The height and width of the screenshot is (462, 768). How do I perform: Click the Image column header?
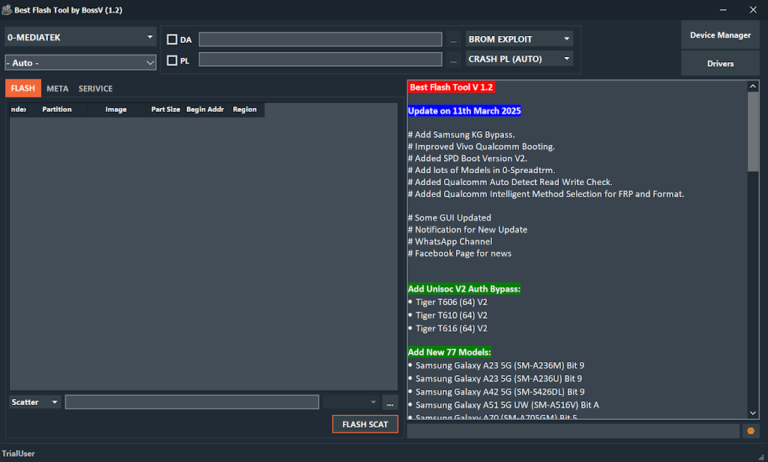point(116,109)
